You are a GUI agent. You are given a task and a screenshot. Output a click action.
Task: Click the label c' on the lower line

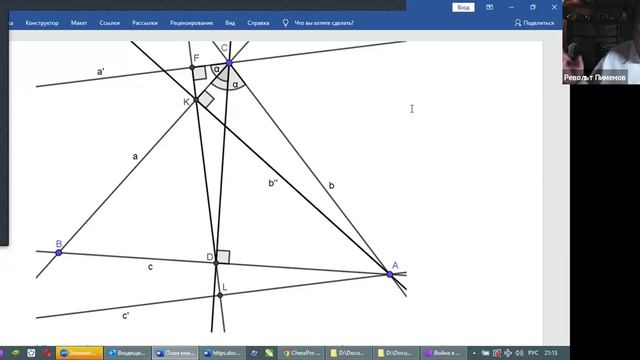[126, 316]
